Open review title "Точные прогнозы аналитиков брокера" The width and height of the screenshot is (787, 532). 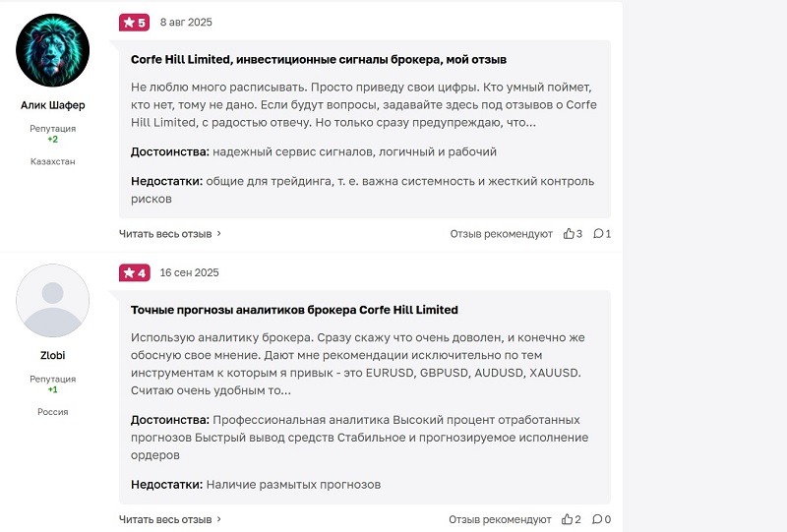coord(294,310)
